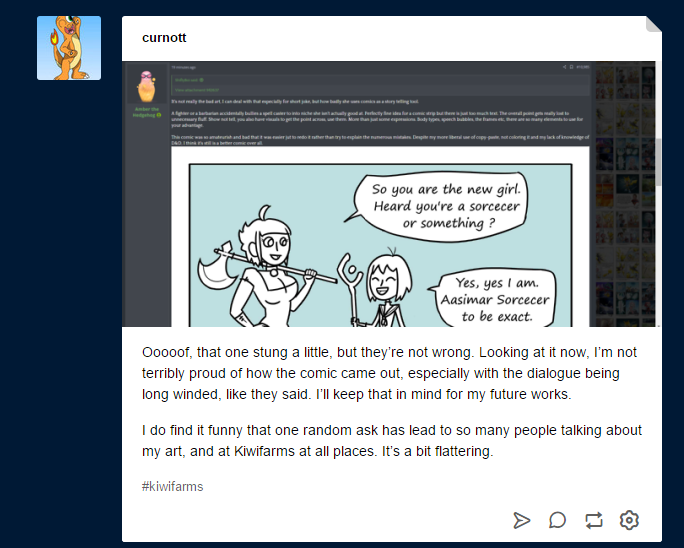684x548 pixels.
Task: Click the forum poster's egg avatar
Action: point(147,86)
